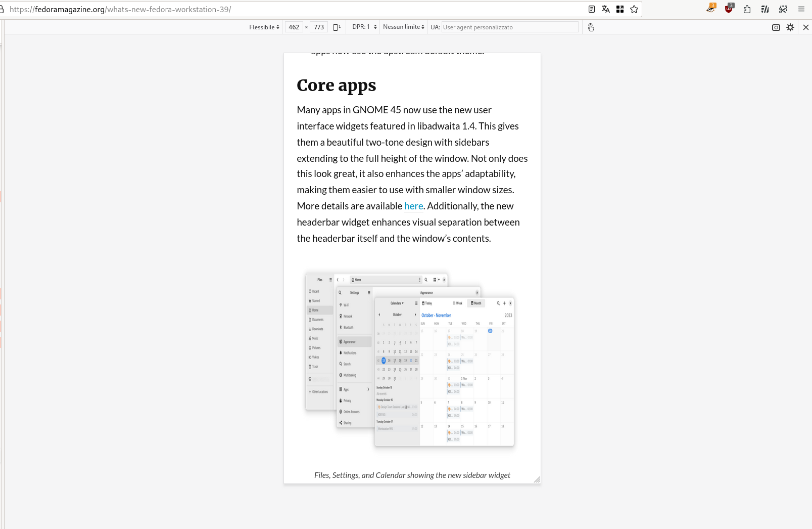Click the 'UA:' label in the toolbar
The width and height of the screenshot is (812, 529).
435,27
